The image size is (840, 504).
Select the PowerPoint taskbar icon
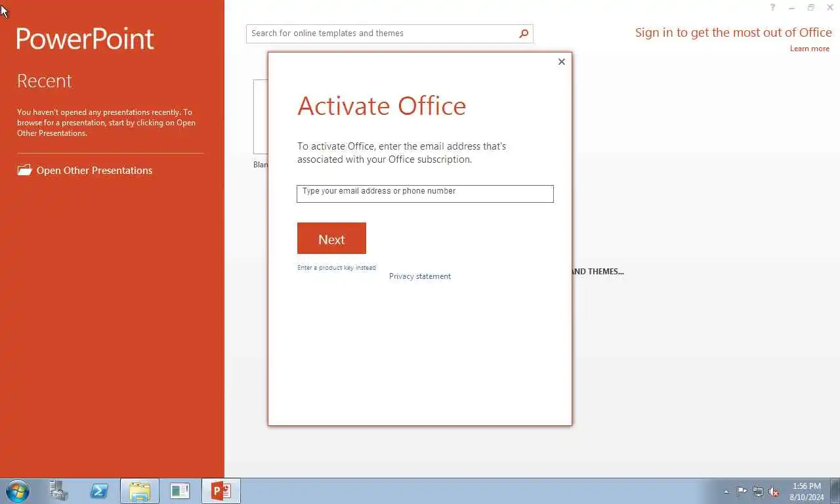(221, 491)
